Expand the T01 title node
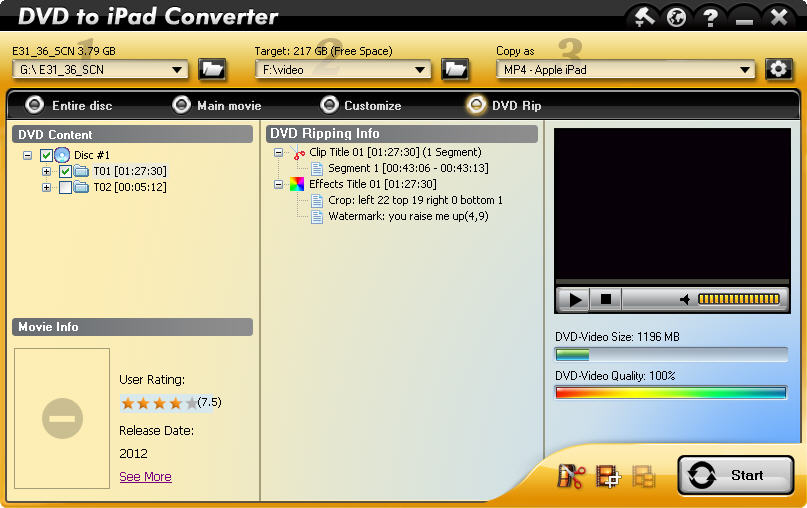 46,171
